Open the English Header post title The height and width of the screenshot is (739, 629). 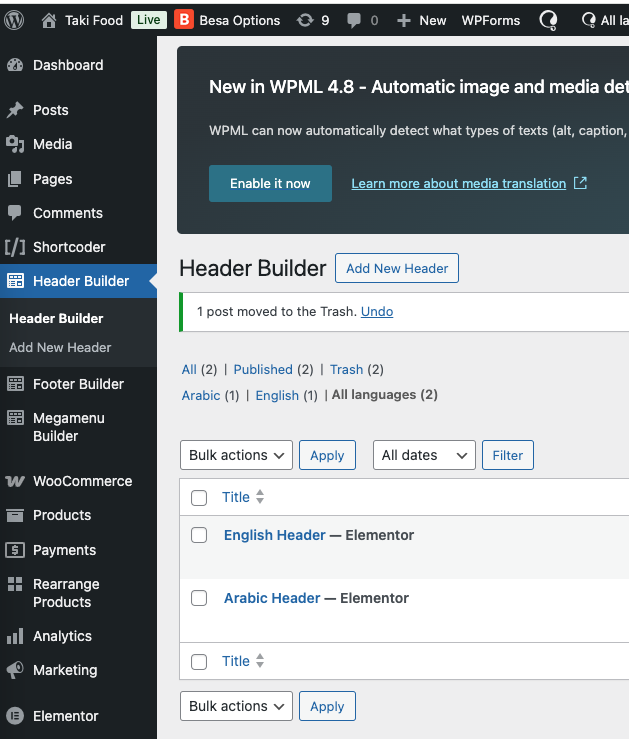275,535
